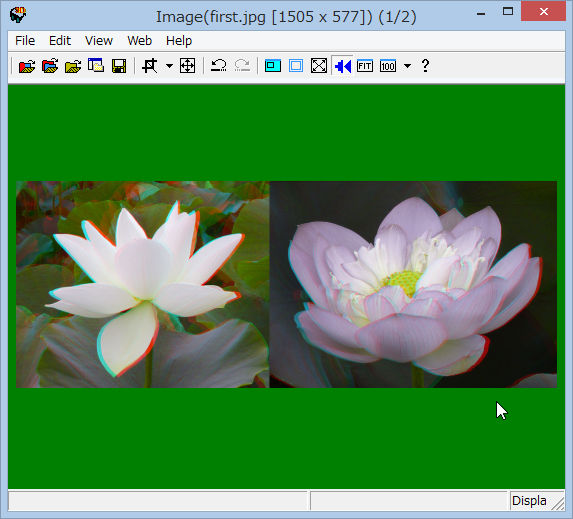This screenshot has width=573, height=519.
Task: Open the stereo image pair folder icon
Action: click(x=50, y=66)
